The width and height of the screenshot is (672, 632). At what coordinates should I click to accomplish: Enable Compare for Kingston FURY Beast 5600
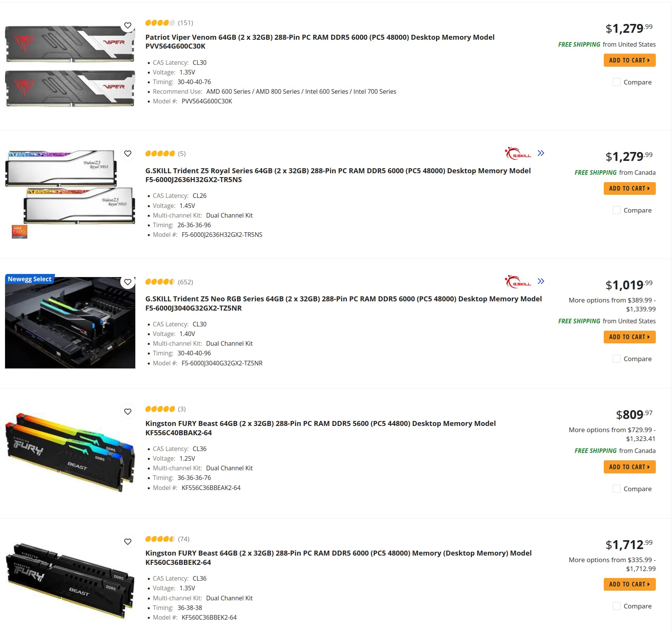tap(616, 489)
